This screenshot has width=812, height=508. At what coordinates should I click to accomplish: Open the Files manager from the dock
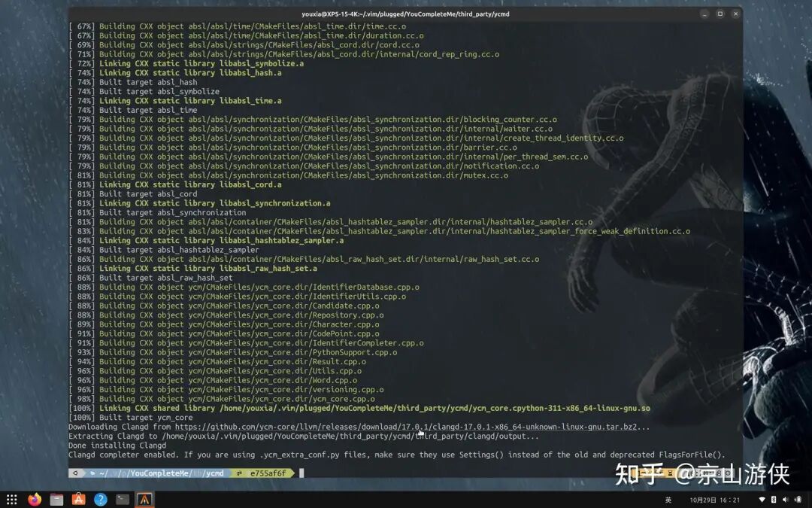(x=56, y=500)
